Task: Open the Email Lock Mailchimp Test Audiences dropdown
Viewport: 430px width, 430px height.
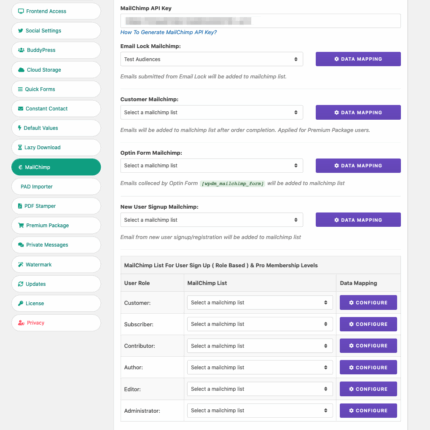Action: 212,59
